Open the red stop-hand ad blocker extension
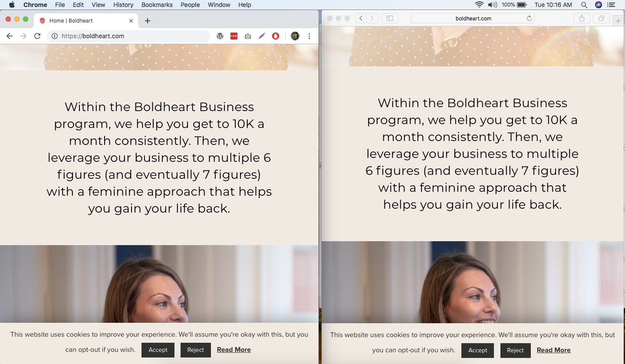Viewport: 625px width, 364px height. 276,36
